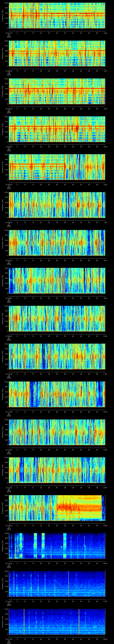Click Frequency (Hz) label of 23:17:00 panel
The image size is (114, 644).
pyautogui.click(x=3, y=621)
